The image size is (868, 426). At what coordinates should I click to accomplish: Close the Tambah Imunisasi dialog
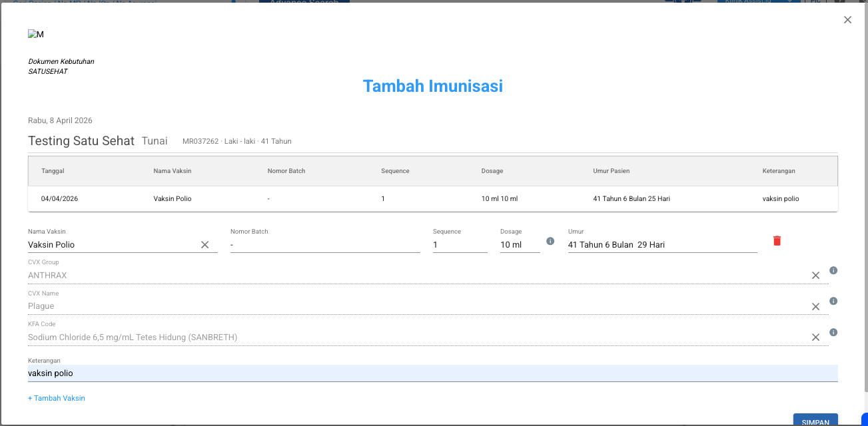tap(847, 20)
